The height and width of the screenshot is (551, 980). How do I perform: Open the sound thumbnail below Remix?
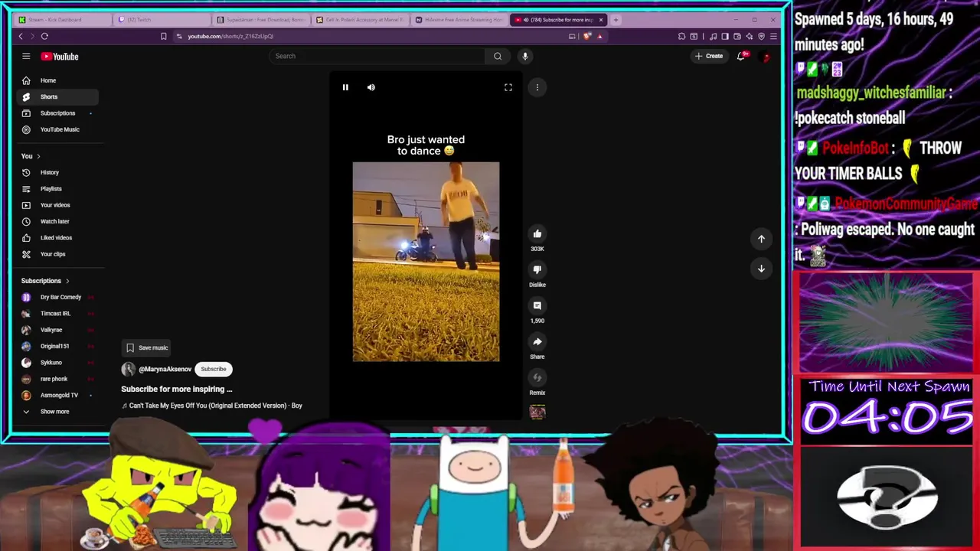point(537,412)
